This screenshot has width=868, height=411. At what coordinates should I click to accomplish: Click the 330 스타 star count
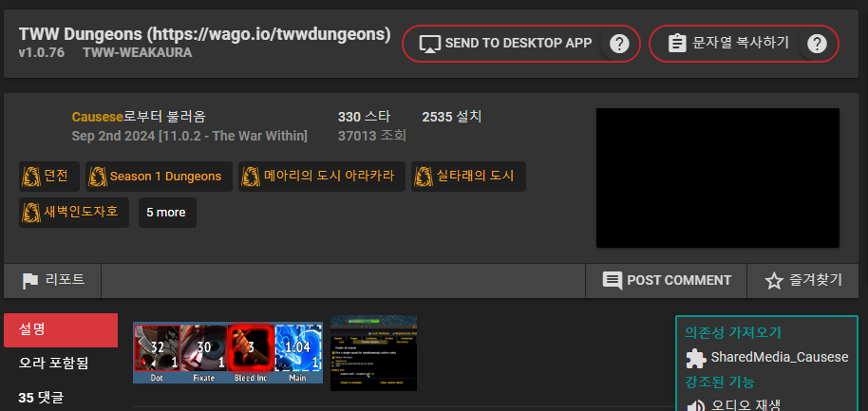click(x=365, y=117)
